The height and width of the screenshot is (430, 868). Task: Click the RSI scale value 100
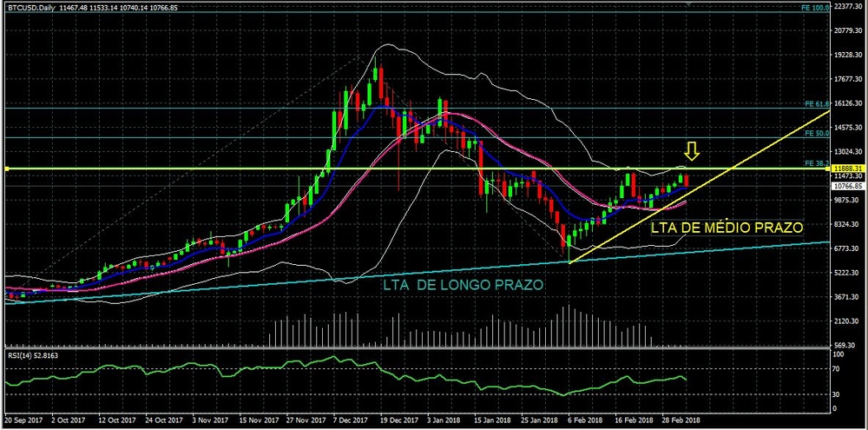[839, 354]
